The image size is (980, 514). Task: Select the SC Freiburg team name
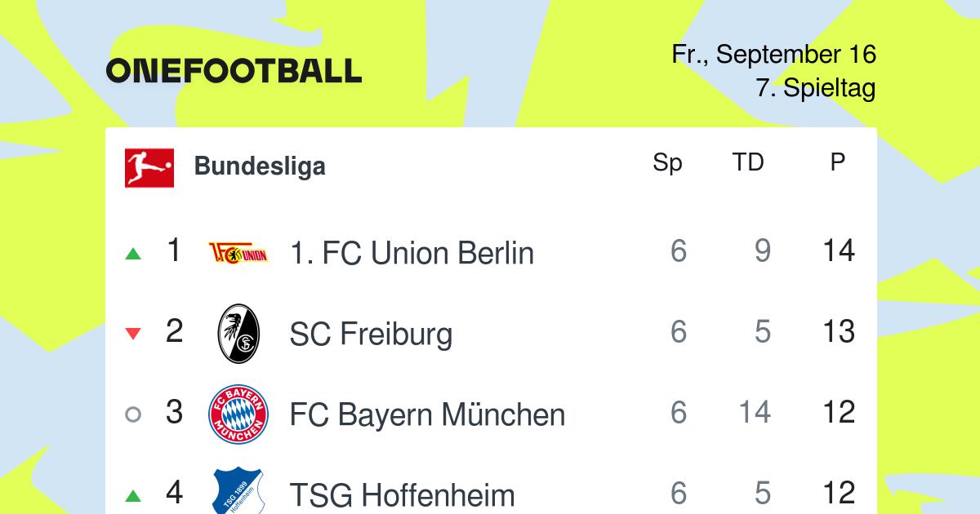[x=371, y=334]
